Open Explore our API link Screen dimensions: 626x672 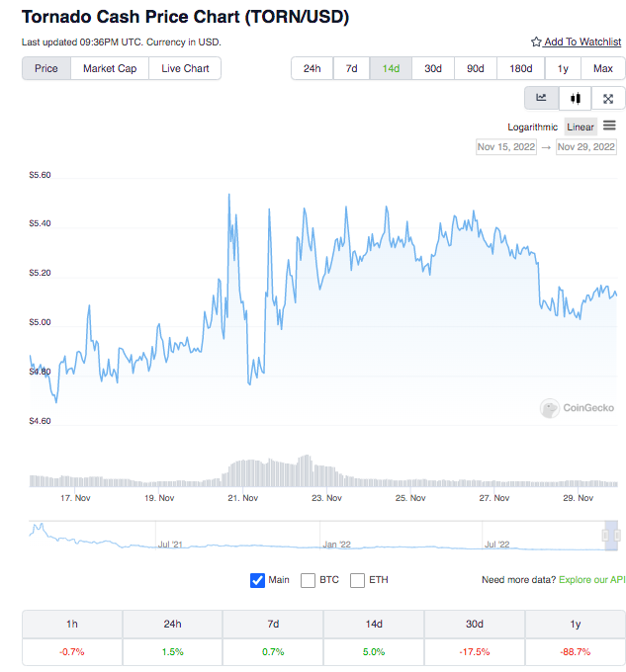[x=592, y=579]
